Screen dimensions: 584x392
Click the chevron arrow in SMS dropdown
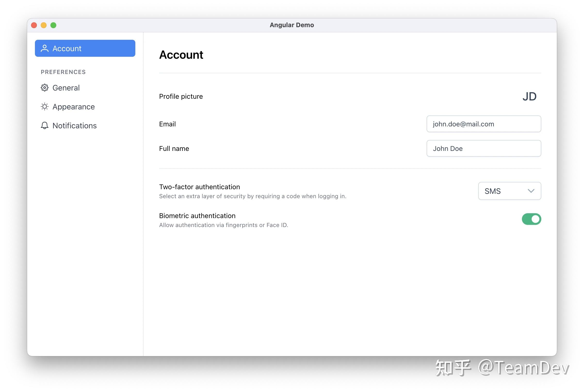click(x=531, y=191)
